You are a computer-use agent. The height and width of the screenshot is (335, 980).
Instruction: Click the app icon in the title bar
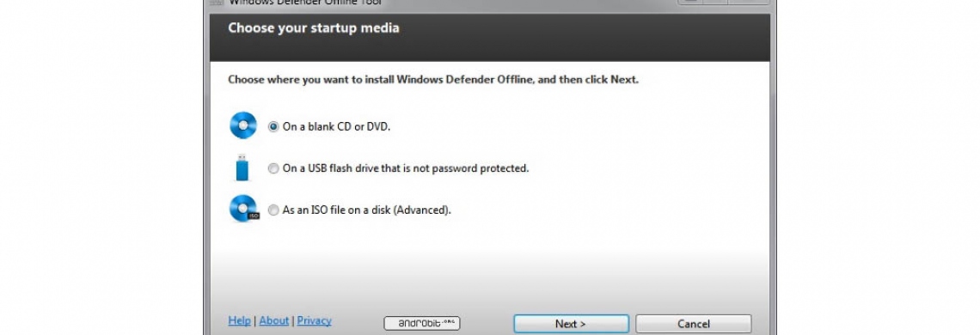[216, 2]
